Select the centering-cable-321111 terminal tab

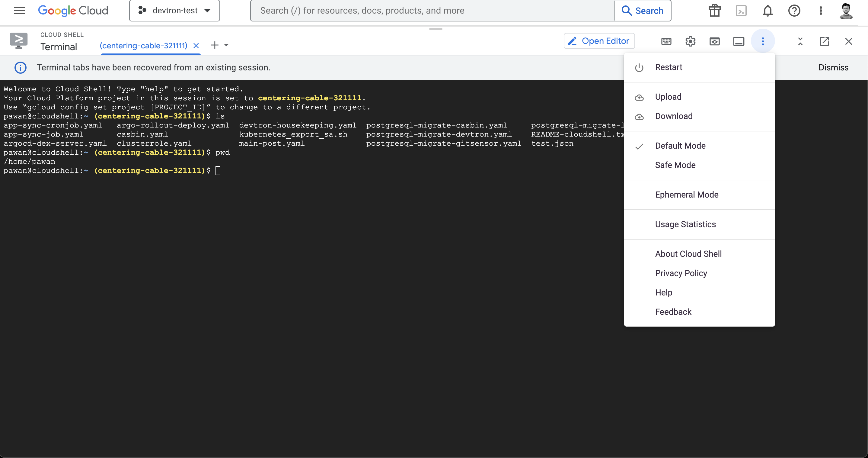click(143, 45)
